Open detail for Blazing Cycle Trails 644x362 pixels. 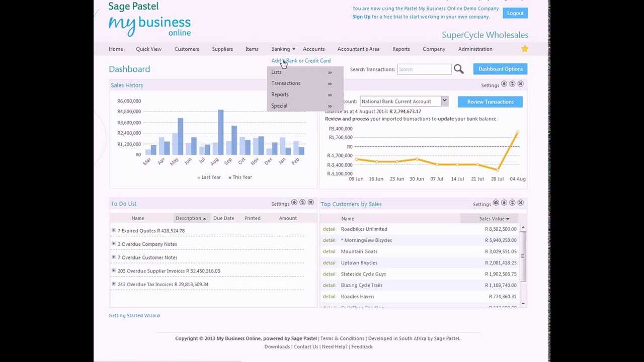[x=329, y=285]
